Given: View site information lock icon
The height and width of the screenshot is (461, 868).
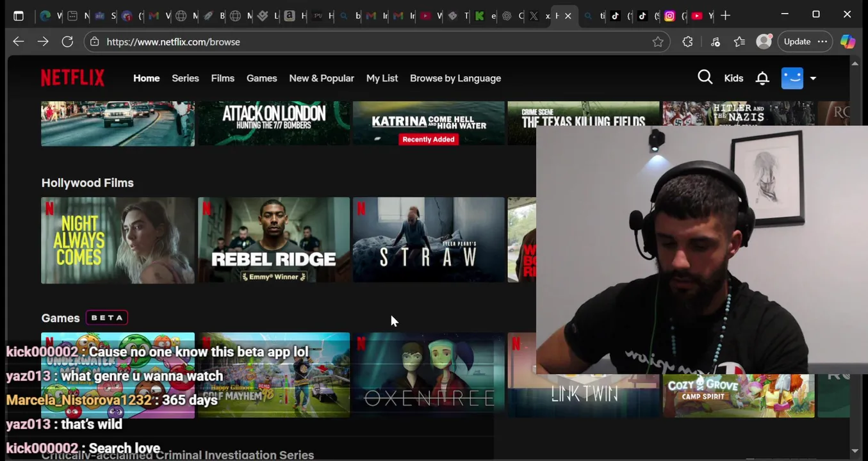Looking at the screenshot, I should coord(95,42).
